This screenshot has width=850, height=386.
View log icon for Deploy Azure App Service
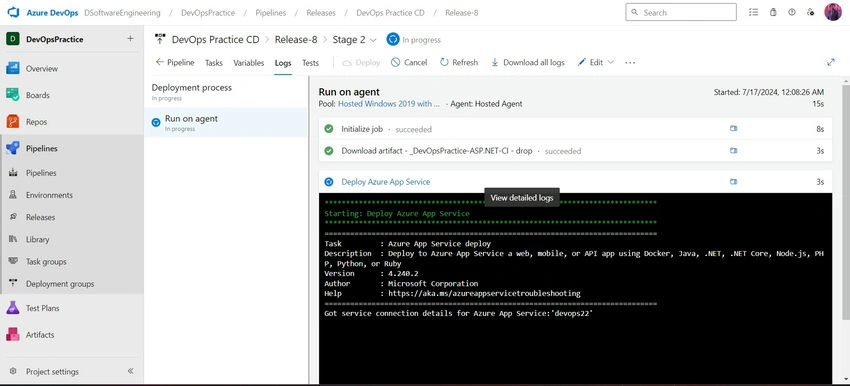733,182
